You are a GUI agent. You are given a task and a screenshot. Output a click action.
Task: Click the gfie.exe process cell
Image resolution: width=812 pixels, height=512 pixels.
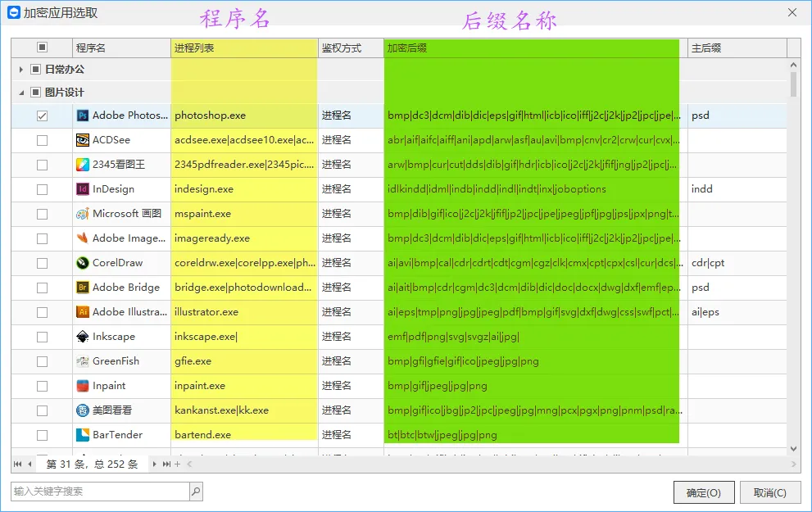click(244, 361)
